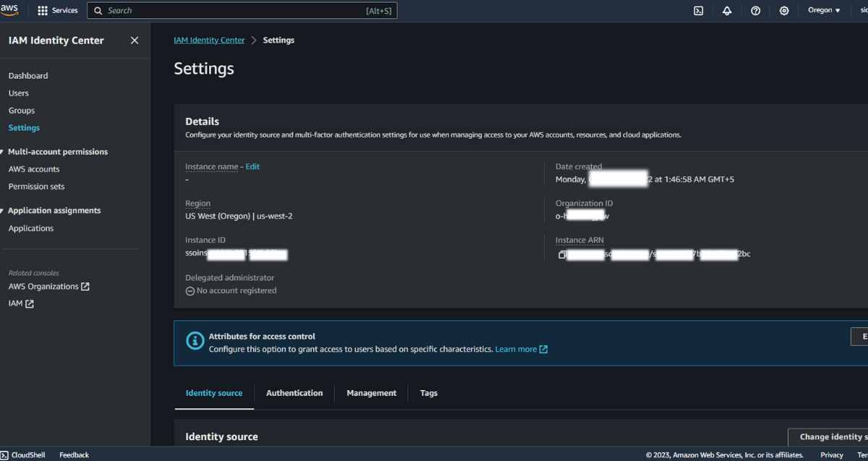
Task: Open the Services grid menu
Action: pos(43,11)
